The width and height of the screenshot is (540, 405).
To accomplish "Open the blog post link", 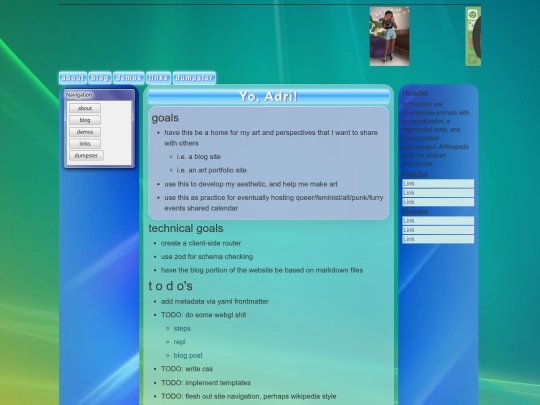I will click(x=188, y=355).
